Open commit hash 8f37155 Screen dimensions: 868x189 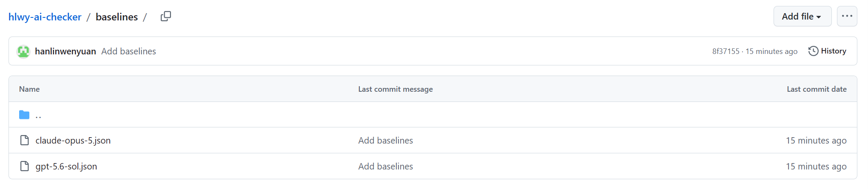[726, 51]
